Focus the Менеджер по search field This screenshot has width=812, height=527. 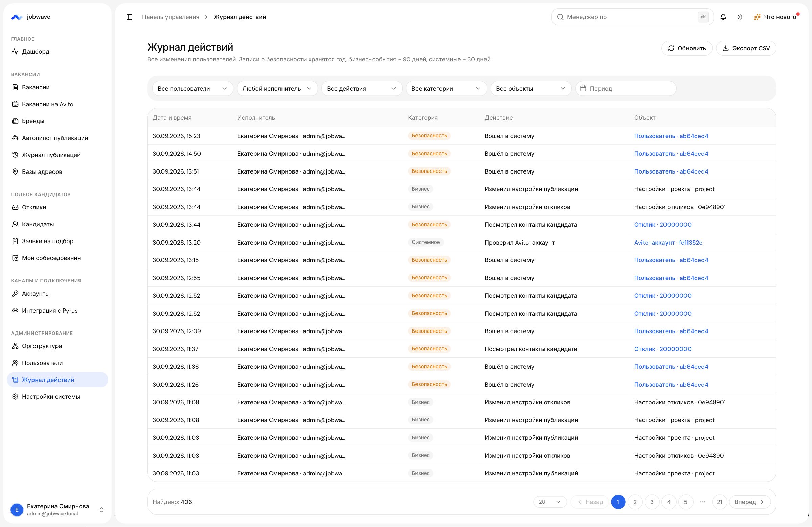[x=632, y=17]
